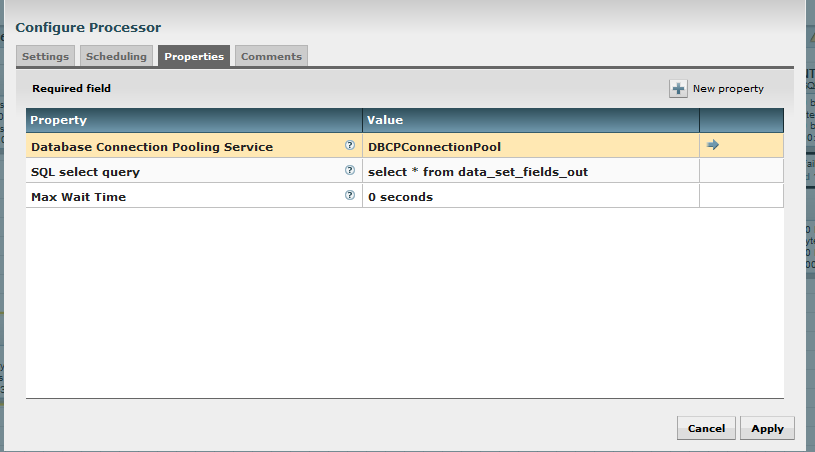This screenshot has width=815, height=452.
Task: Edit the SQL select query value
Action: coord(530,172)
